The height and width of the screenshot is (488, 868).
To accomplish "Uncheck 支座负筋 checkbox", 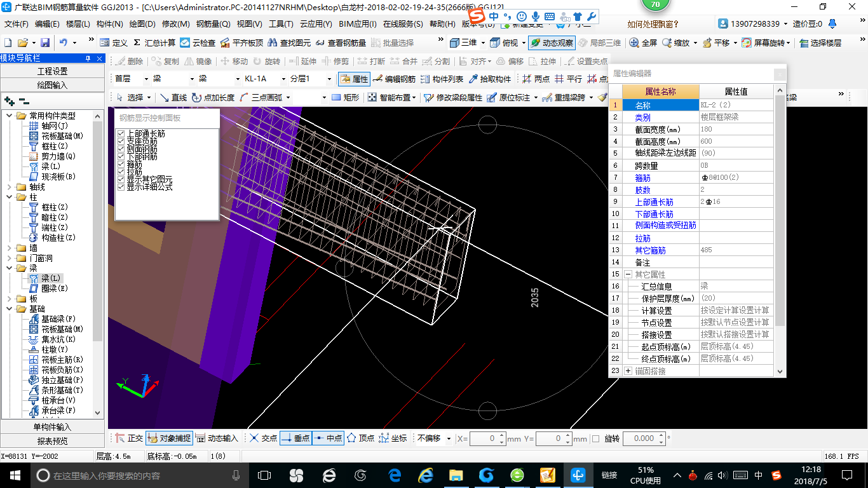I will [121, 142].
